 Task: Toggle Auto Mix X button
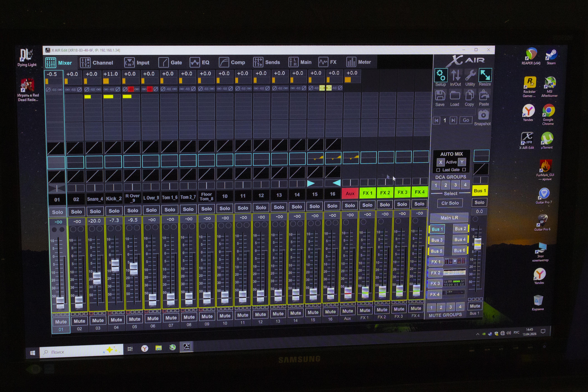click(x=441, y=162)
